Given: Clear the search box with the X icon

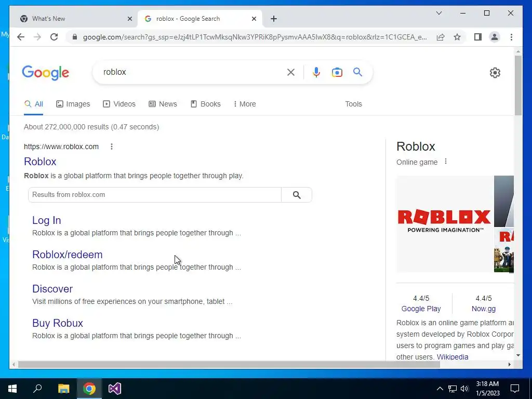Looking at the screenshot, I should [x=291, y=72].
